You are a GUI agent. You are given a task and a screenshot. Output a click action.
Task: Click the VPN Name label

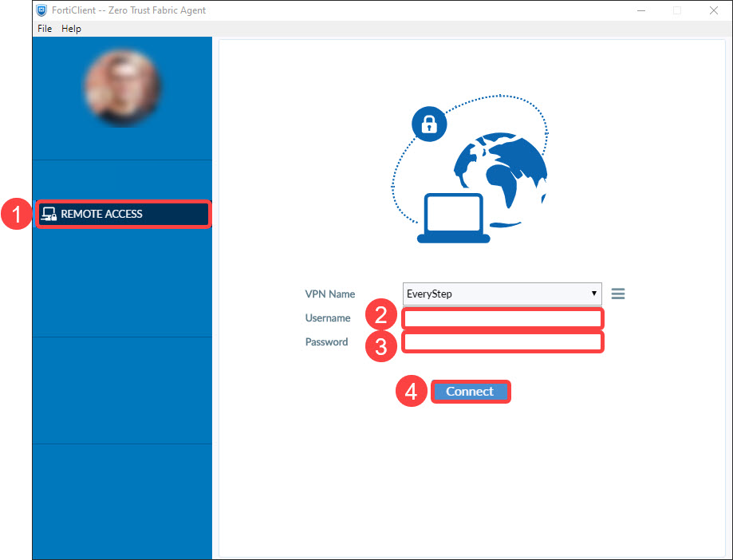(x=329, y=294)
